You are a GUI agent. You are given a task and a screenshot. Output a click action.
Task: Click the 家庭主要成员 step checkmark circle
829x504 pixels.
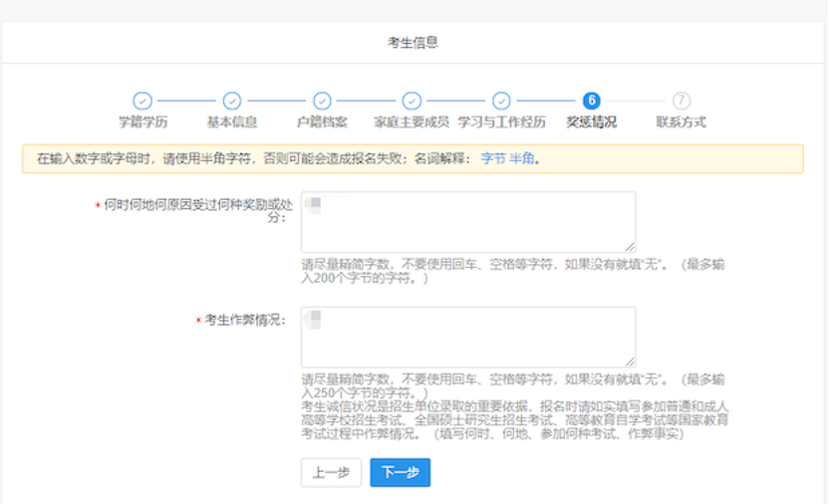[412, 101]
